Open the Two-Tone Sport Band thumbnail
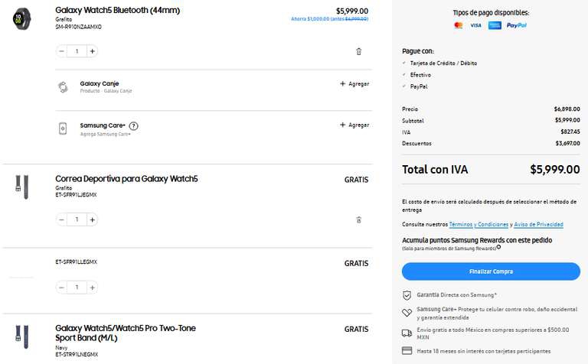Image resolution: width=588 pixels, height=364 pixels. (21, 337)
